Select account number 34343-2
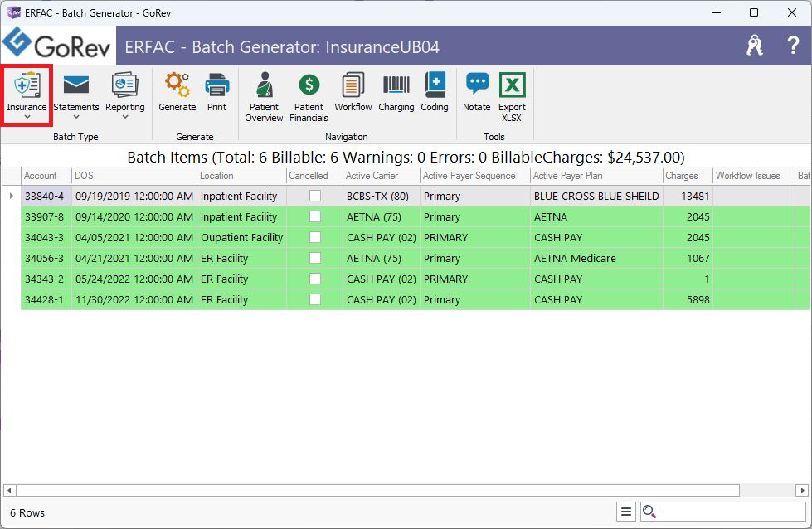Screen dimensions: 812x529 click(x=45, y=279)
